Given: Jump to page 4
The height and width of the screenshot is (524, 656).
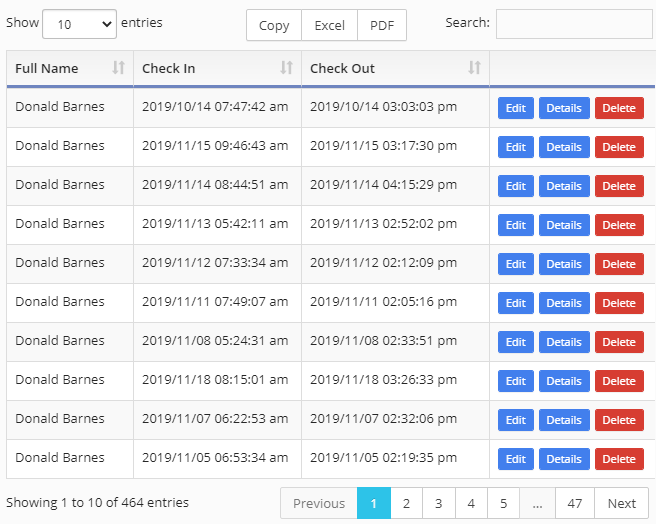Looking at the screenshot, I should coord(471,503).
